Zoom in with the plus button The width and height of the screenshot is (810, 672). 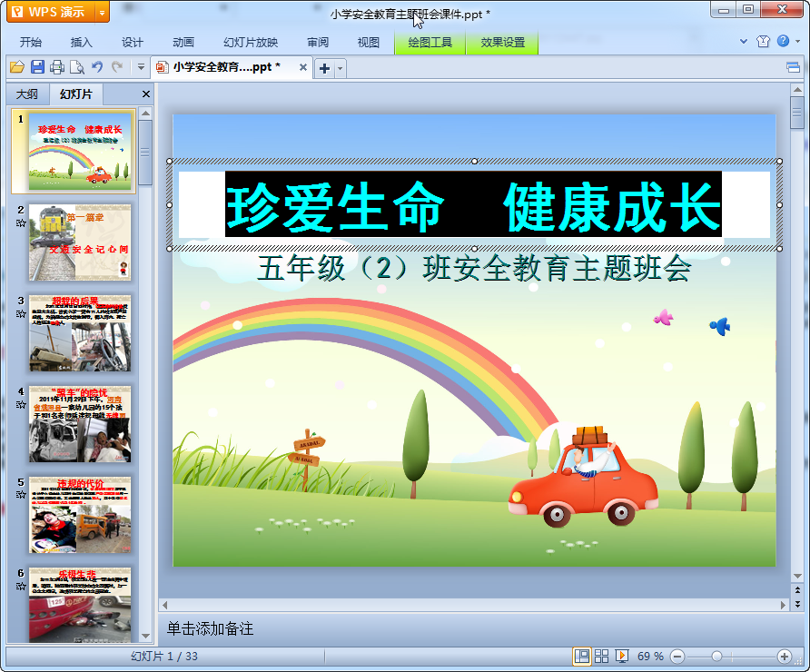point(785,657)
